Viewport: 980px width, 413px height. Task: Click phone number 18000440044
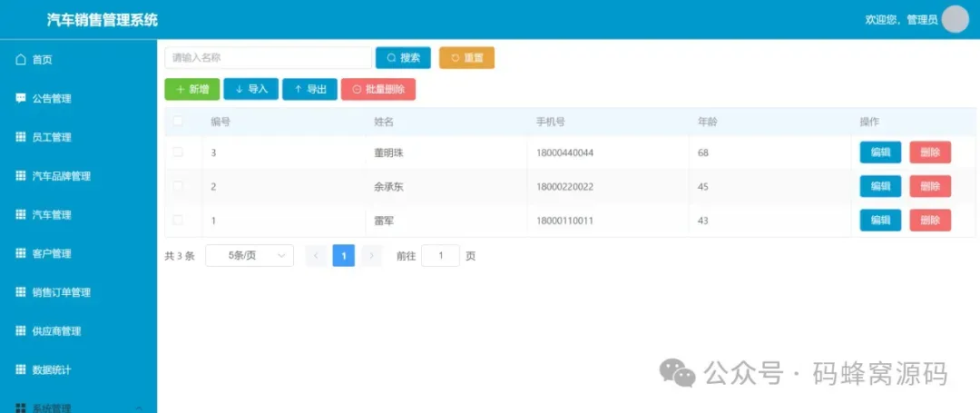click(x=565, y=152)
